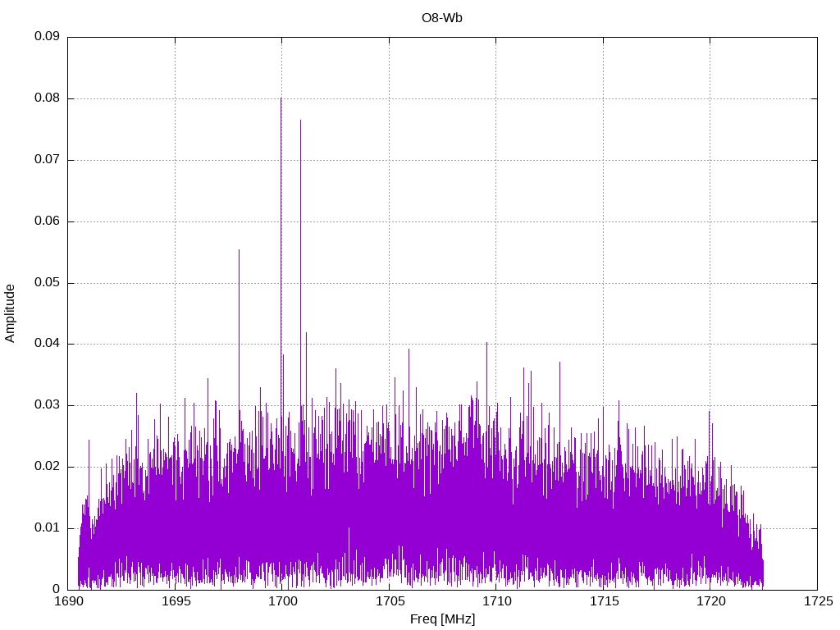This screenshot has width=840, height=630.
Task: Select the 0.07 y-axis tick label
Action: pos(46,160)
